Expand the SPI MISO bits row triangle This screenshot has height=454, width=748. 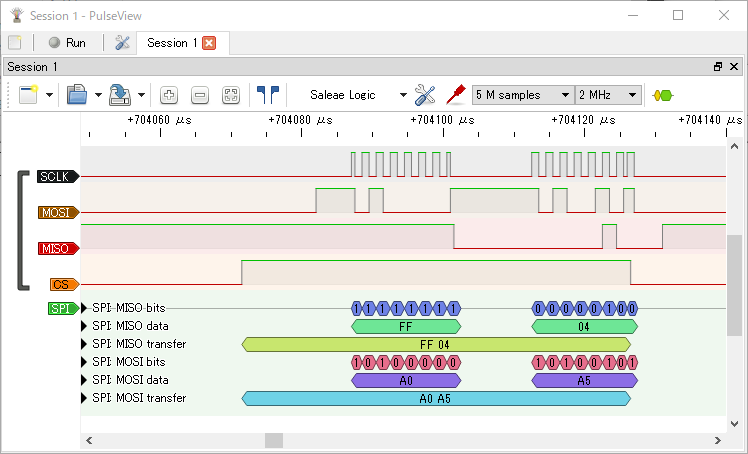coord(84,308)
